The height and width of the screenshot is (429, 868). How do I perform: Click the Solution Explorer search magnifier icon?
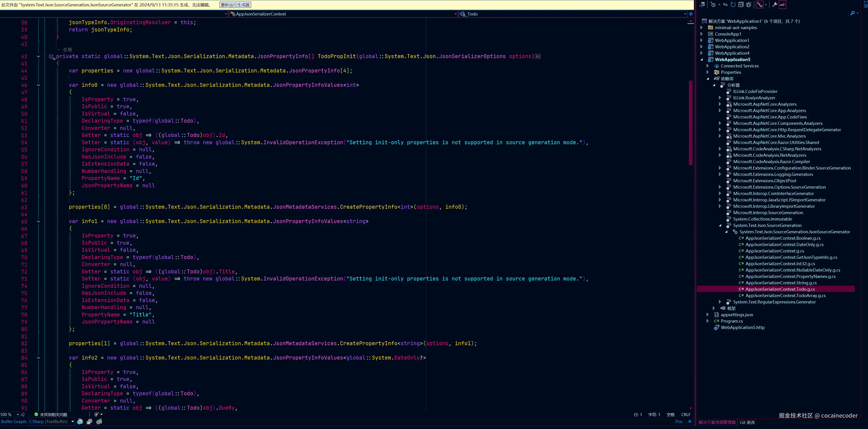pyautogui.click(x=852, y=13)
